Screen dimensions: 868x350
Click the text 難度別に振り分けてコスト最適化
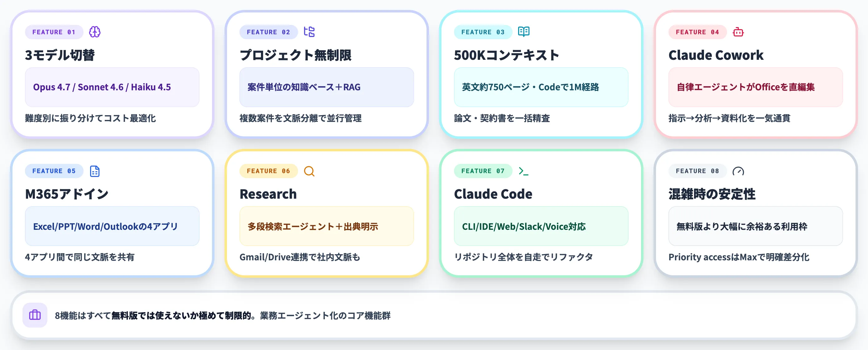click(90, 118)
